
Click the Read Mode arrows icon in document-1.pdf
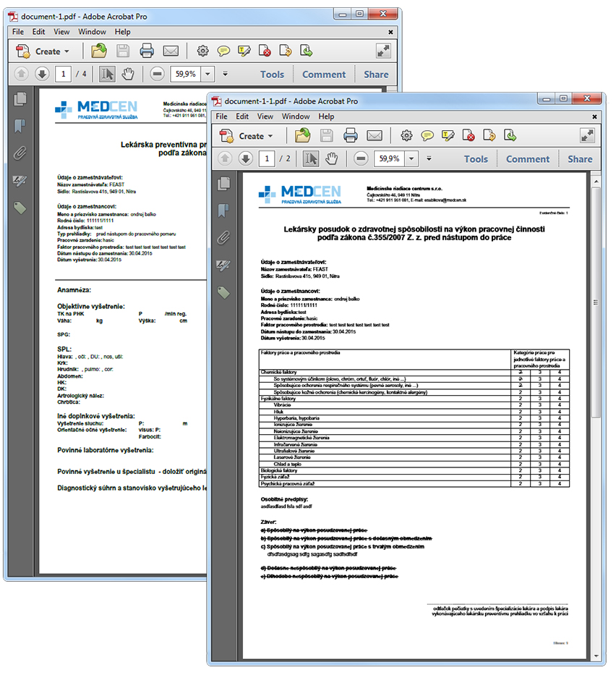pos(383,51)
